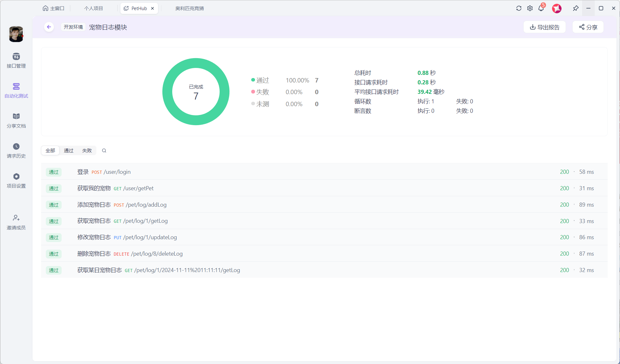
Task: Click the 分享 button
Action: [x=588, y=27]
